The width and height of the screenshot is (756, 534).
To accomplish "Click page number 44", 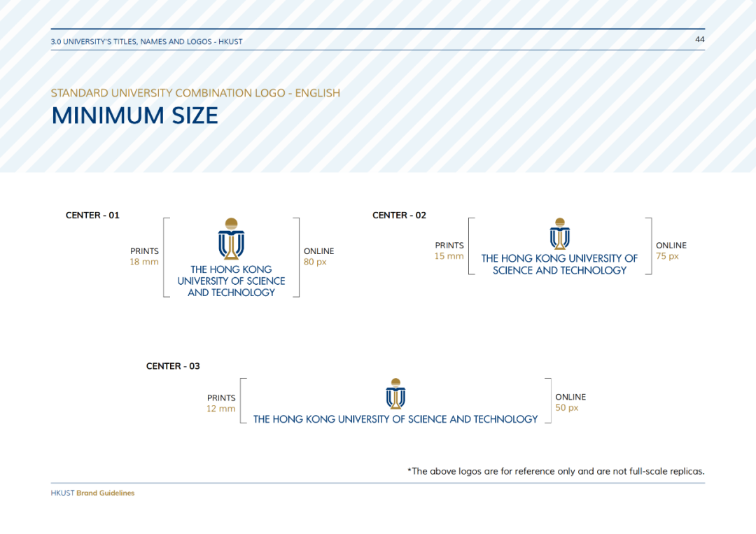I will click(x=699, y=39).
